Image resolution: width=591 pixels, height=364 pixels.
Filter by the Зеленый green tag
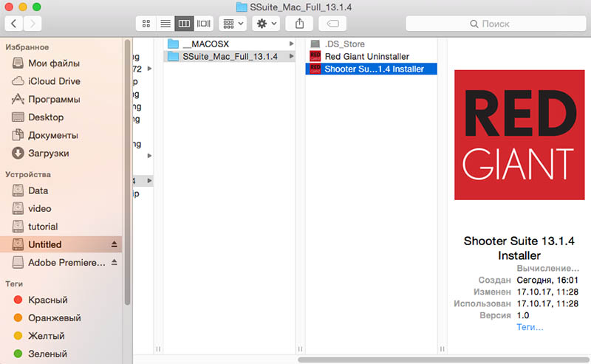point(61,354)
